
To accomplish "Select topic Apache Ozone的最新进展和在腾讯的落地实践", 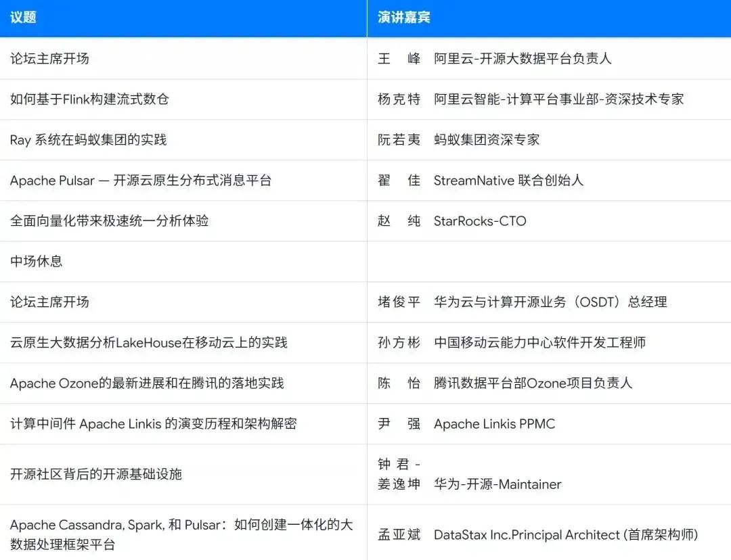I will pos(147,383).
